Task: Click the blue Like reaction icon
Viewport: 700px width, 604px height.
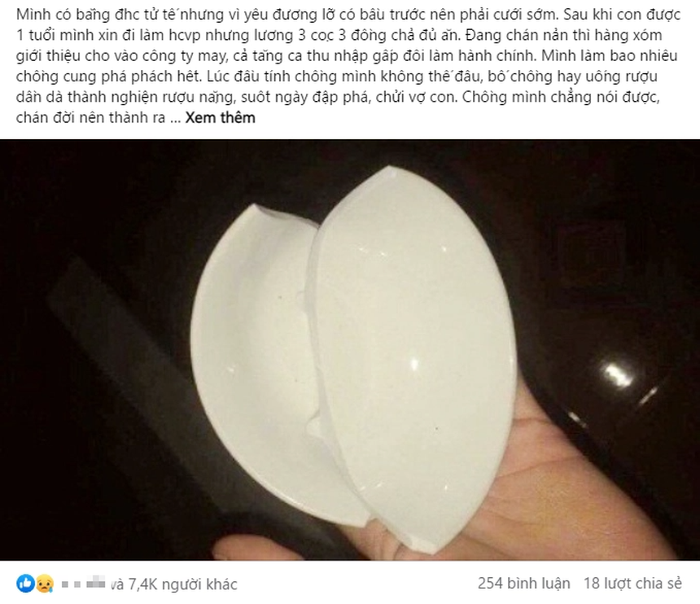Action: pos(25,584)
